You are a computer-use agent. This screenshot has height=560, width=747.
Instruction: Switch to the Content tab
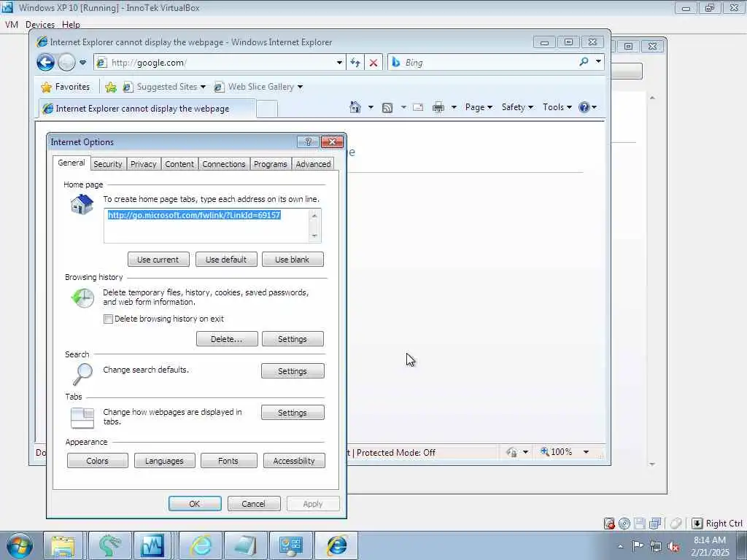[x=179, y=164]
